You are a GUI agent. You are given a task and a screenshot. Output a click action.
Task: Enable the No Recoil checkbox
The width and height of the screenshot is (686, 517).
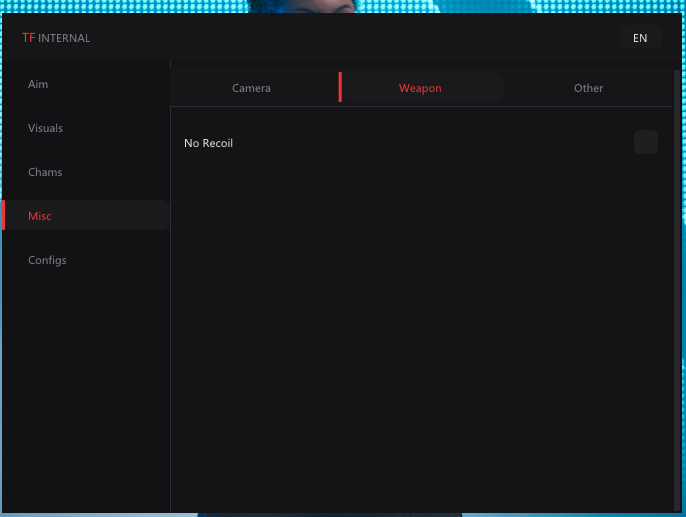[x=646, y=142]
